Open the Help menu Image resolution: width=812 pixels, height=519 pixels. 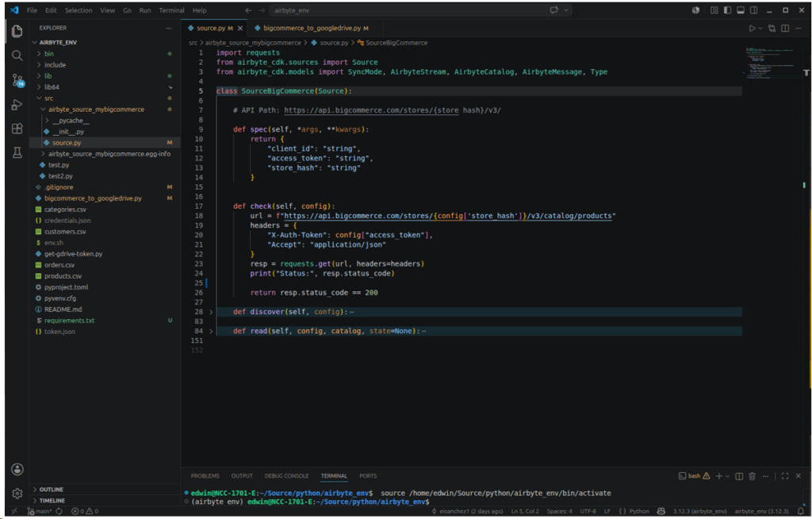pos(199,10)
